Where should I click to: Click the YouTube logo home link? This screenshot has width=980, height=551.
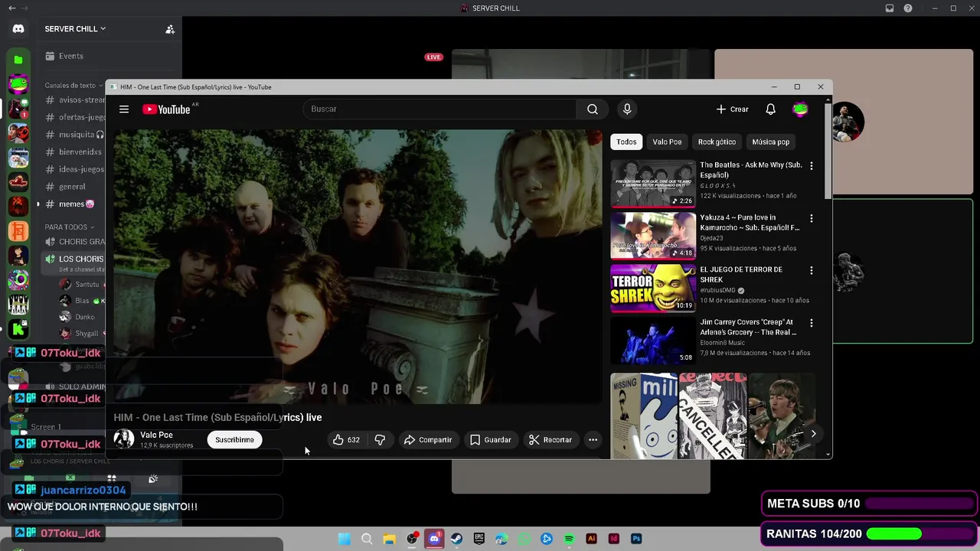(166, 109)
